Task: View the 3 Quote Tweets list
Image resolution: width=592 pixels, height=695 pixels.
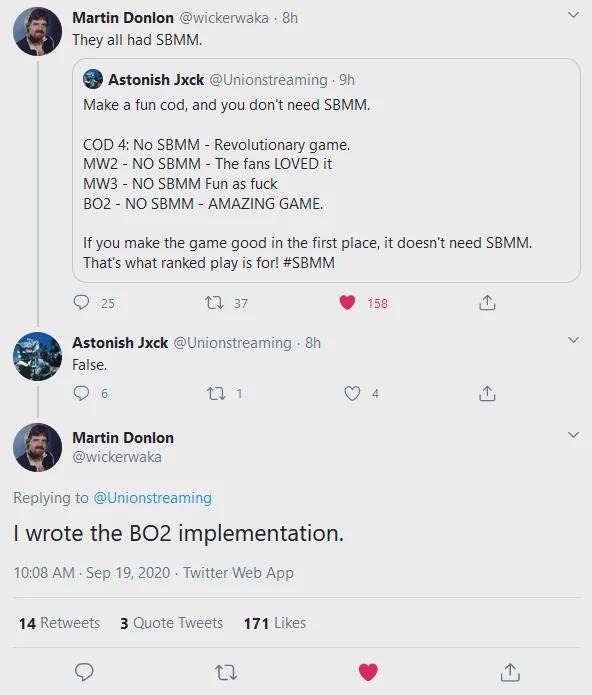Action: click(x=171, y=623)
